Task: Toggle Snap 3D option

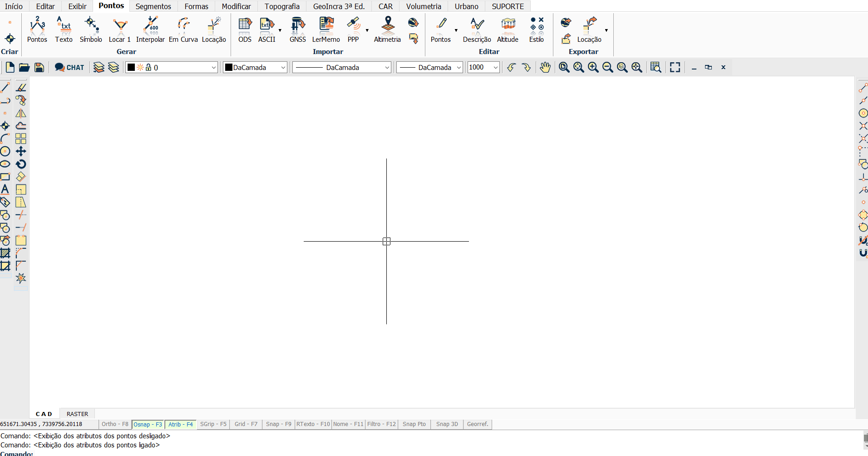Action: pos(447,424)
